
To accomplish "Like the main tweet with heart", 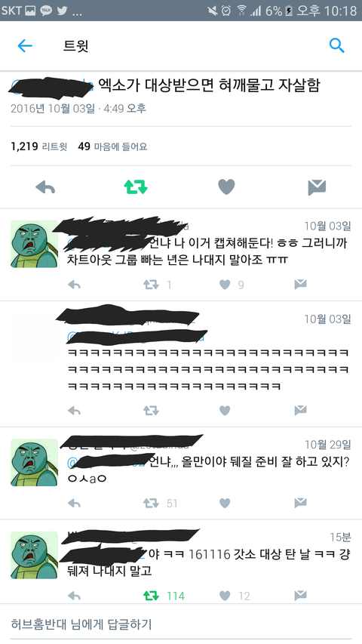I will click(226, 187).
